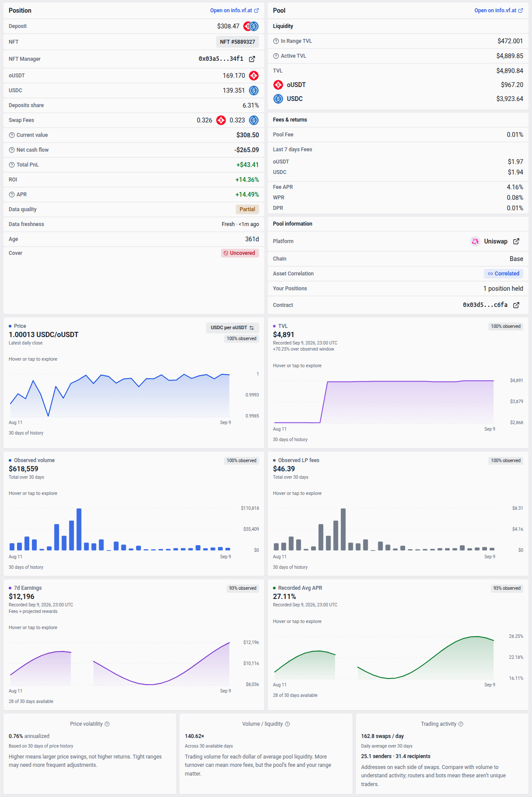Click help icon next to Trading activity
Viewport: 532px width, 797px height.
tap(461, 724)
